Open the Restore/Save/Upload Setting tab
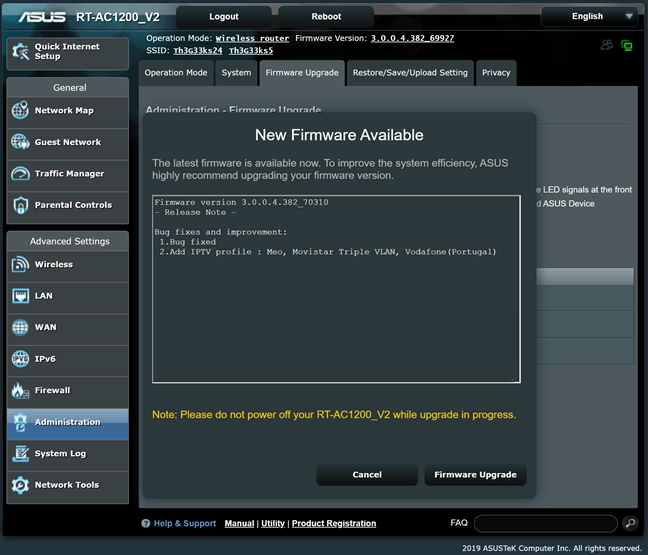The image size is (648, 555). point(410,73)
